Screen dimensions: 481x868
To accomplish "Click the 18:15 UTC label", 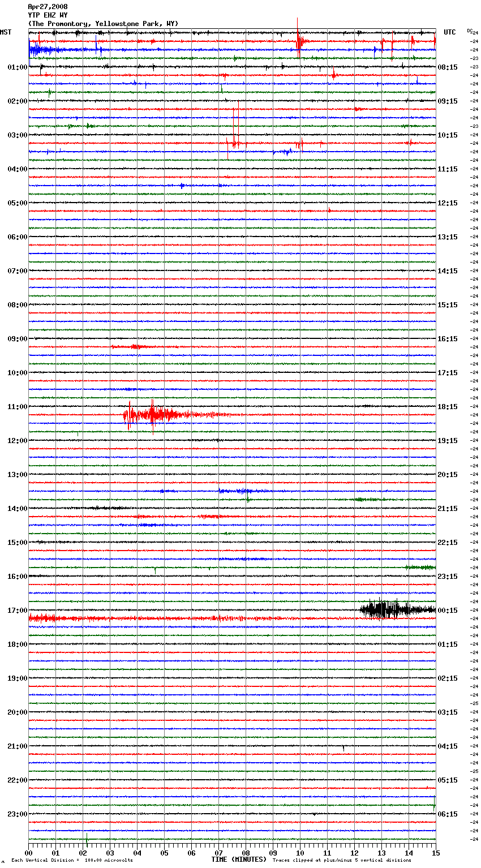I will 448,407.
